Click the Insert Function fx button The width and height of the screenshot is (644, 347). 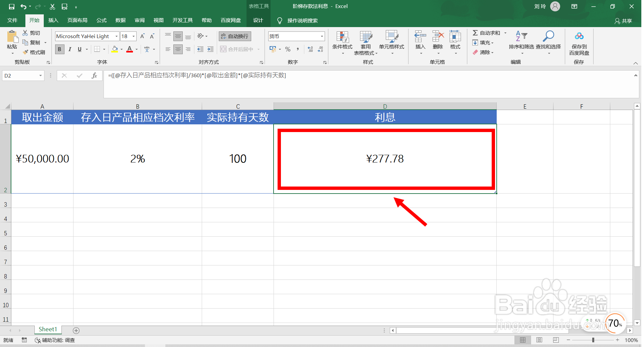click(x=95, y=76)
